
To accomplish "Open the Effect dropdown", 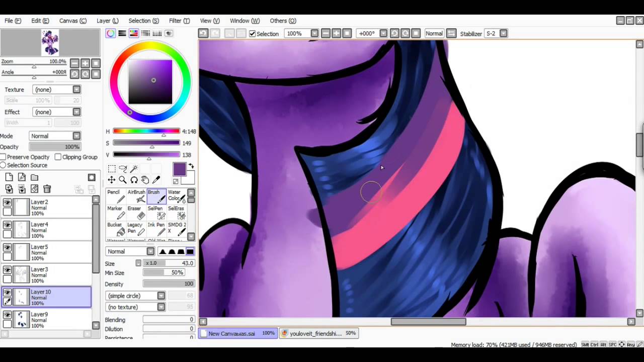I will tap(56, 112).
